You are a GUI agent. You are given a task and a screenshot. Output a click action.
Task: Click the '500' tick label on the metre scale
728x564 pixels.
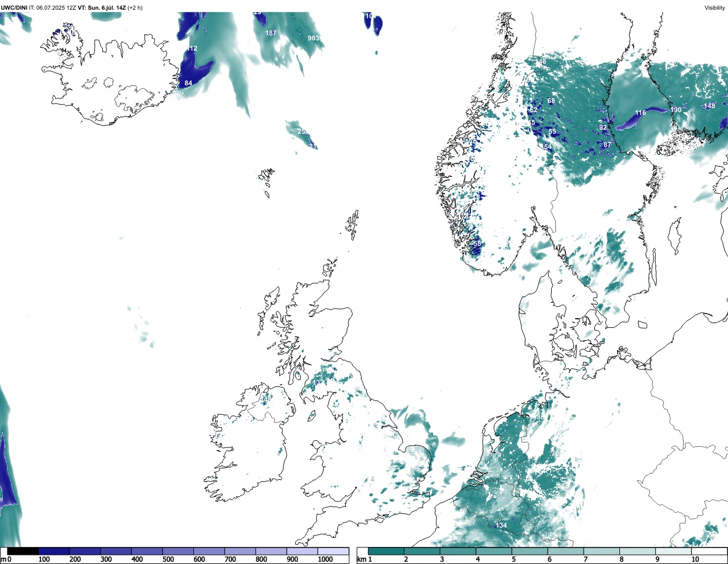tap(168, 559)
